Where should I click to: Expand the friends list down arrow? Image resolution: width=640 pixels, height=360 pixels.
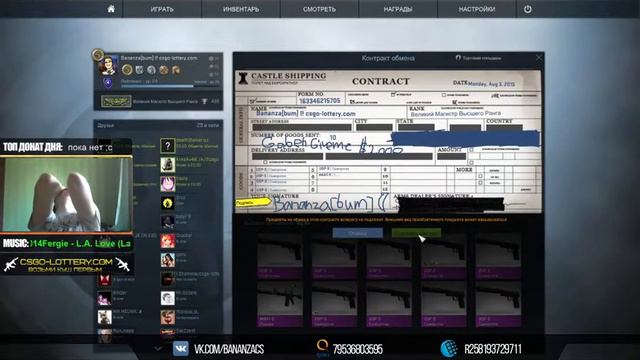tap(158, 349)
